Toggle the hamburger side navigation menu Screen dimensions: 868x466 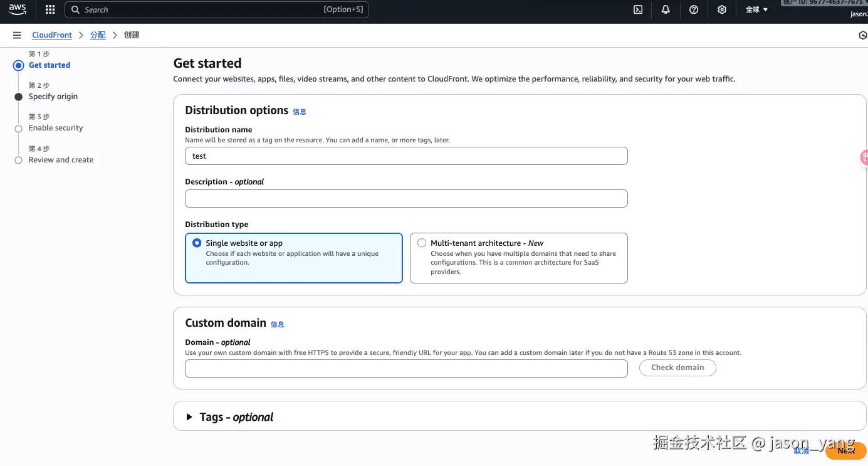(17, 35)
